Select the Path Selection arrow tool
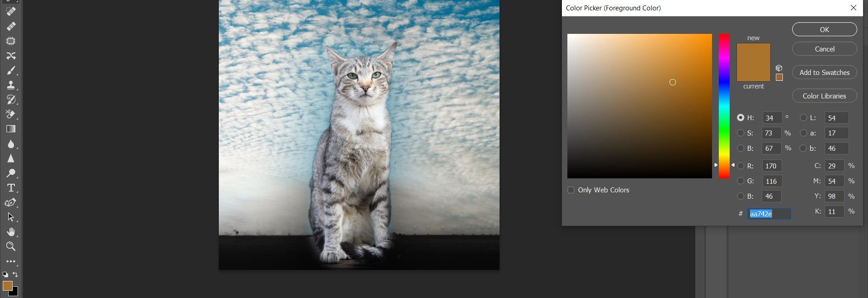Viewport: 868px width, 298px height. 11,217
